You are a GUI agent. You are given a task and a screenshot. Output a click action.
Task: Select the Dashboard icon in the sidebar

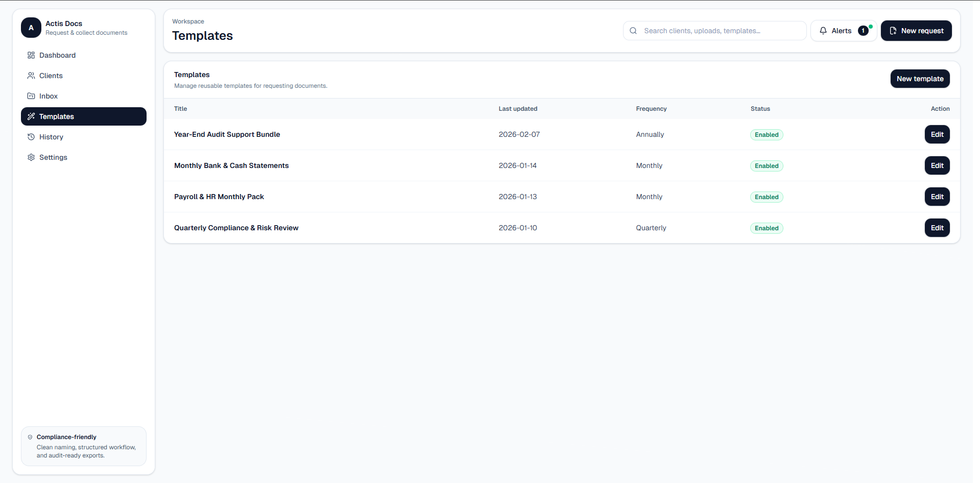31,55
